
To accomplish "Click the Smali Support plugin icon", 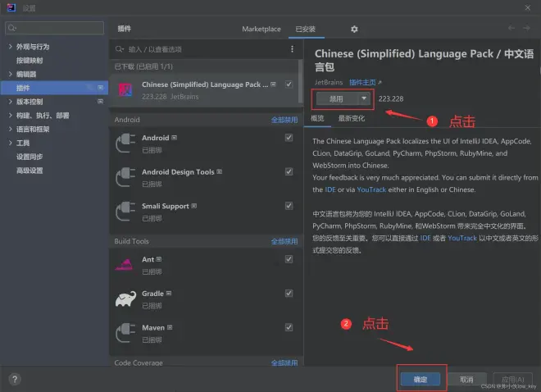I will click(x=125, y=211).
